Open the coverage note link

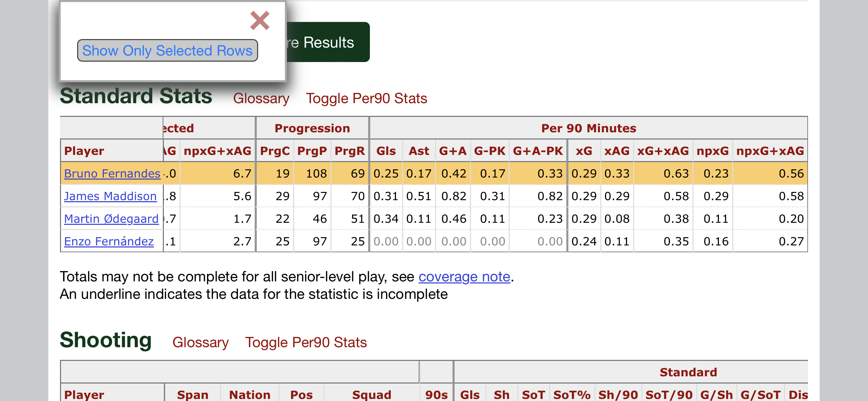464,277
